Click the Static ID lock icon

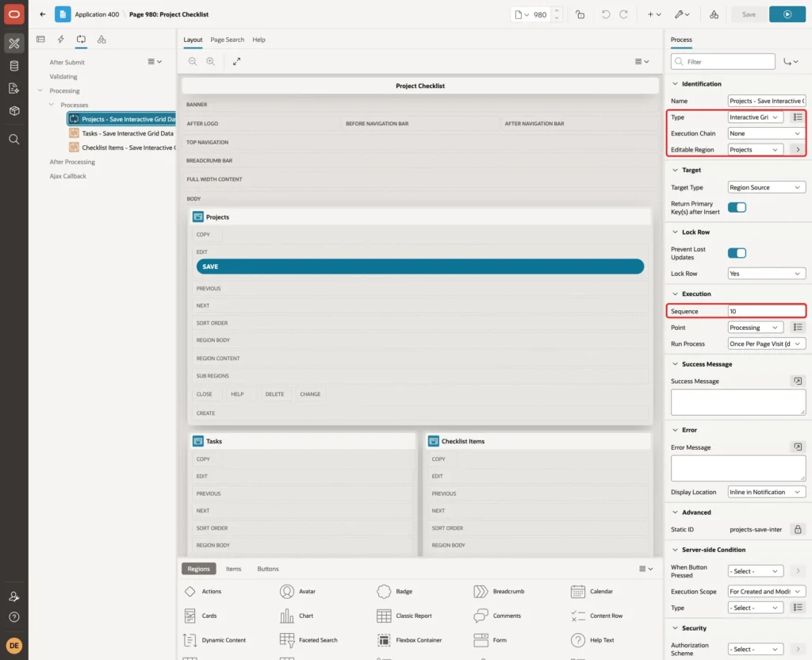798,529
